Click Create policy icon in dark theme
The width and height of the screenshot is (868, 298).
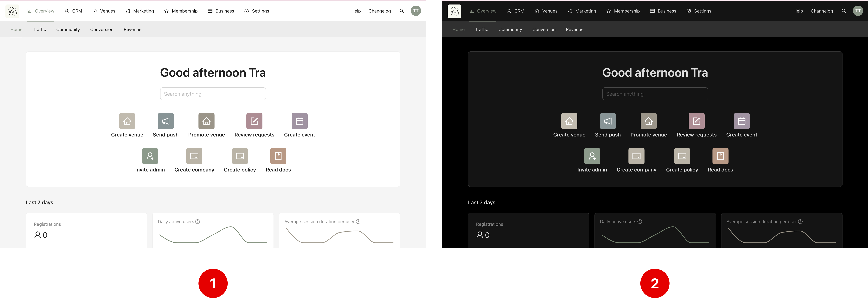point(682,156)
